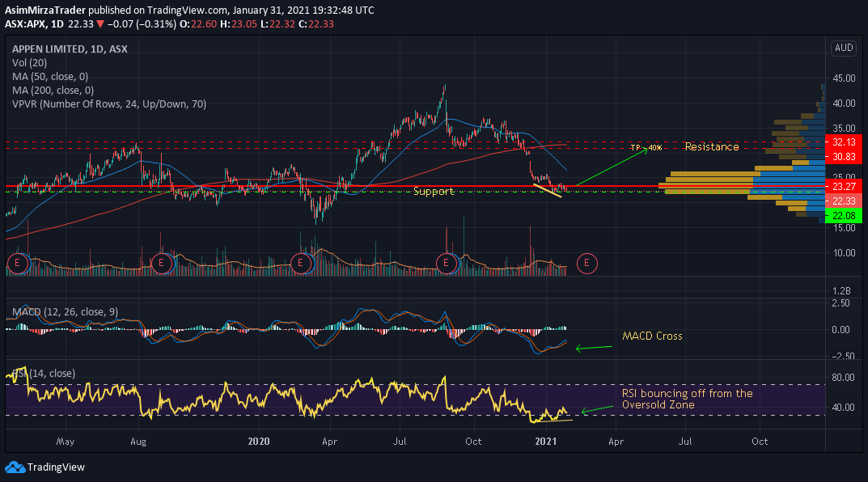Click the 2021 label on time axis

[x=546, y=441]
